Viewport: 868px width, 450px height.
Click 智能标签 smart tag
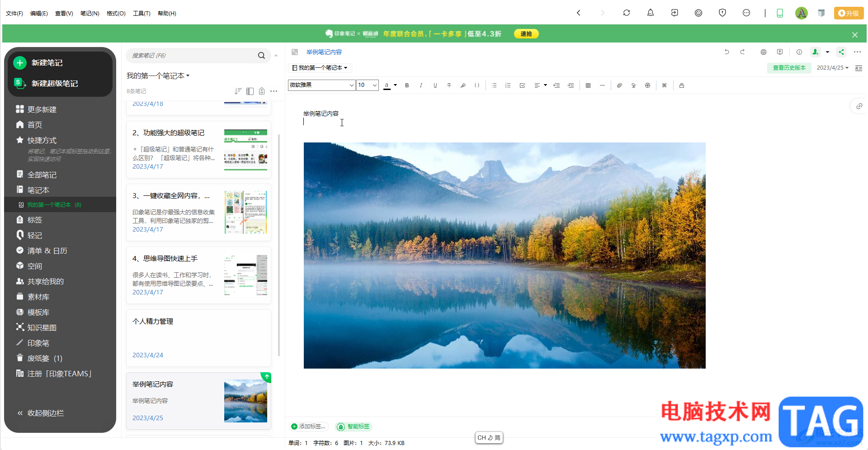[x=354, y=426]
